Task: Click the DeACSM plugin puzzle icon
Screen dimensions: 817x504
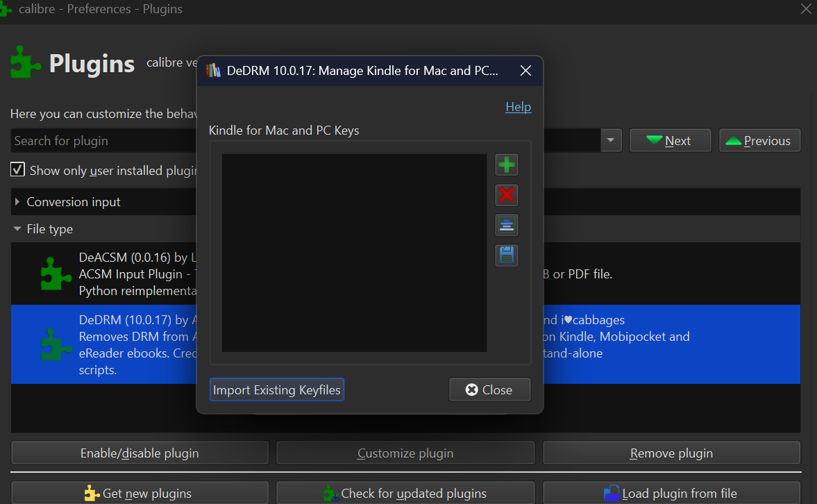Action: (x=56, y=274)
